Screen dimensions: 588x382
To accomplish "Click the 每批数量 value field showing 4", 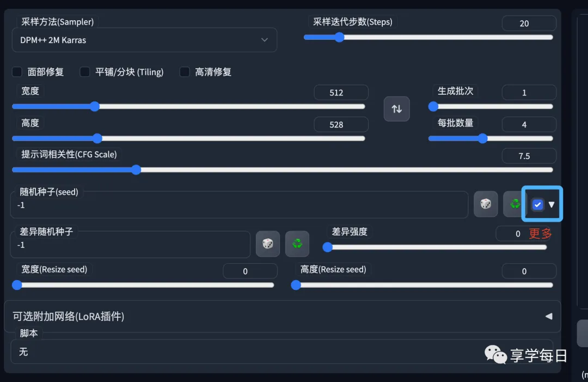I will click(529, 124).
